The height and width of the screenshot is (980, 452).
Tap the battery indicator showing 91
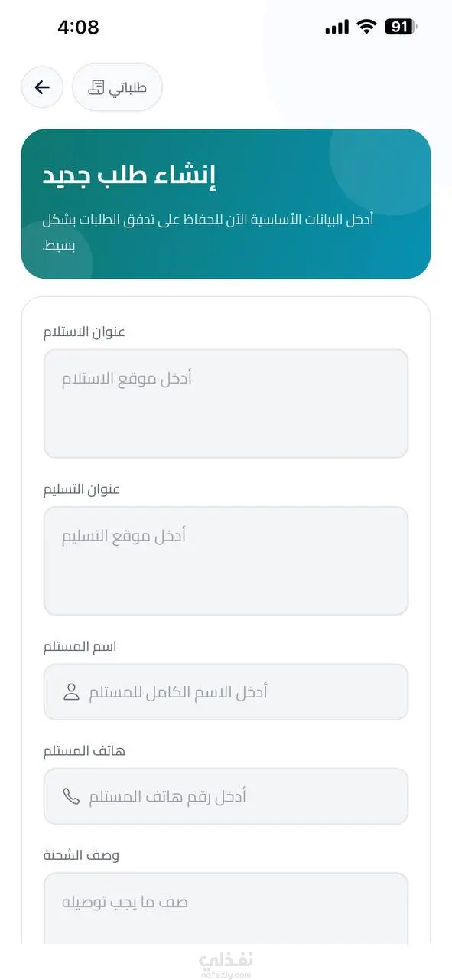401,28
